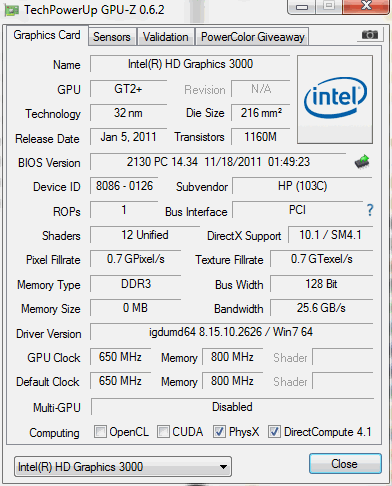The height and width of the screenshot is (486, 392).
Task: Uncheck the PhysX checkbox
Action: tap(219, 432)
